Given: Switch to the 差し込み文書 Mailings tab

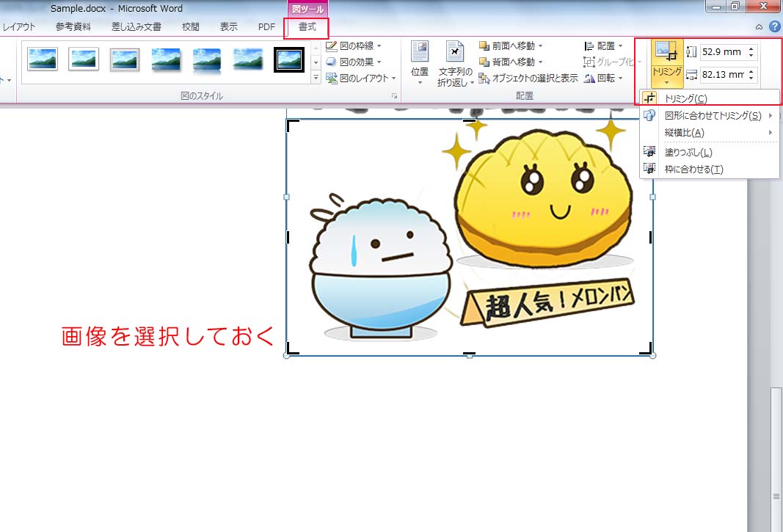Looking at the screenshot, I should [136, 27].
